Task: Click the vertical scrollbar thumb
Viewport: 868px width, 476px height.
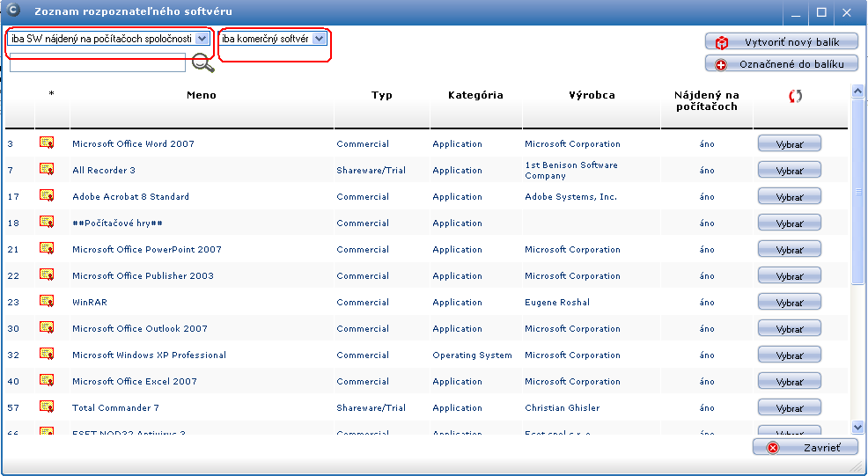Action: pyautogui.click(x=857, y=192)
